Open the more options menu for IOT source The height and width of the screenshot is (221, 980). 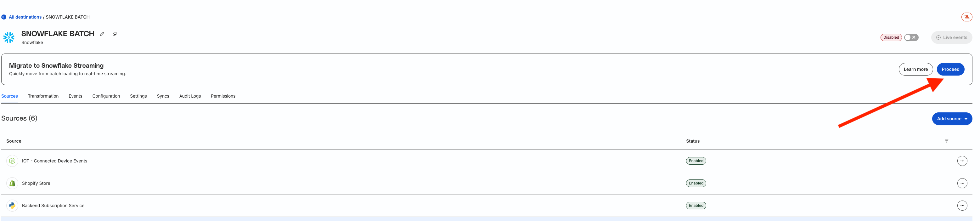click(x=962, y=161)
